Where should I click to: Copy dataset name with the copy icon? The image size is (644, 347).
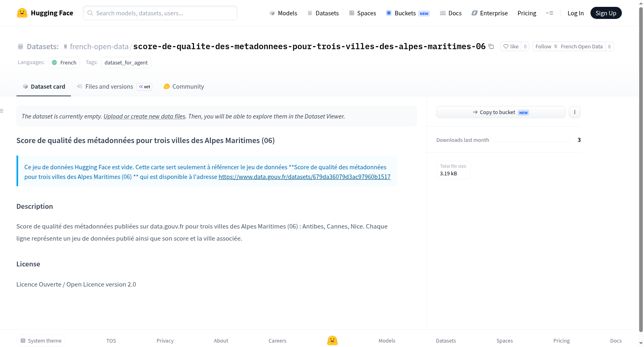pyautogui.click(x=491, y=46)
